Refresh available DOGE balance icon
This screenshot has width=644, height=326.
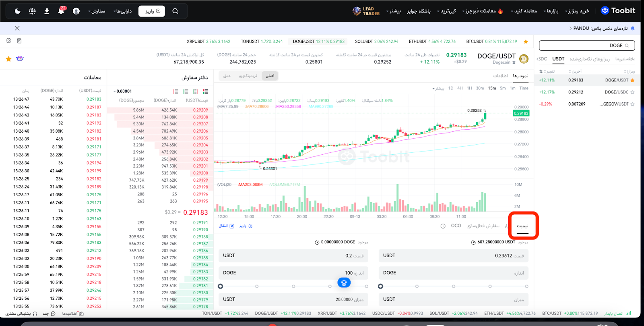317,242
